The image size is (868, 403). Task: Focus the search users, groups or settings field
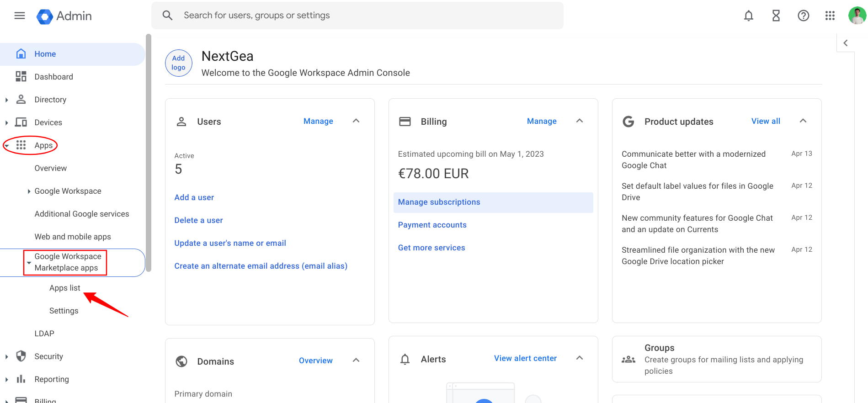(357, 16)
